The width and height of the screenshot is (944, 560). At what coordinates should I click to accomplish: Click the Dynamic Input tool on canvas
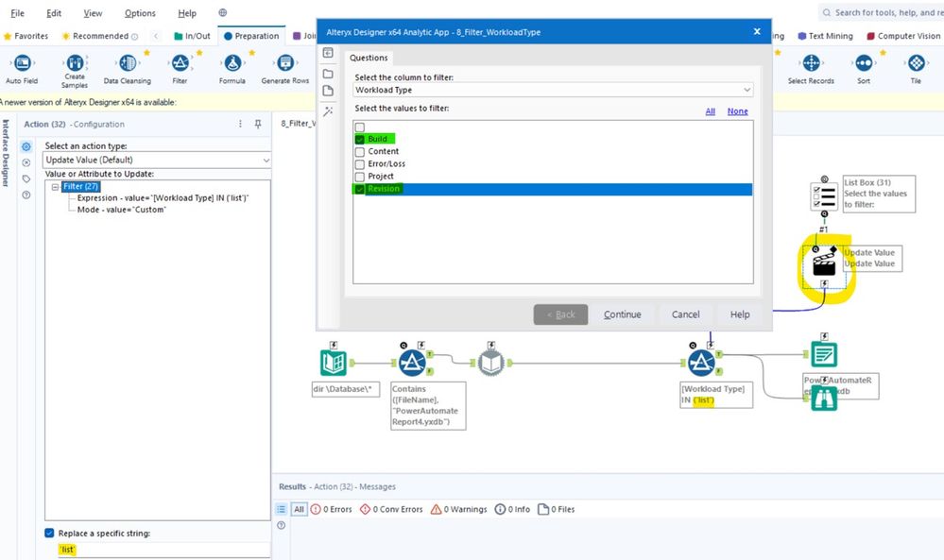(491, 363)
